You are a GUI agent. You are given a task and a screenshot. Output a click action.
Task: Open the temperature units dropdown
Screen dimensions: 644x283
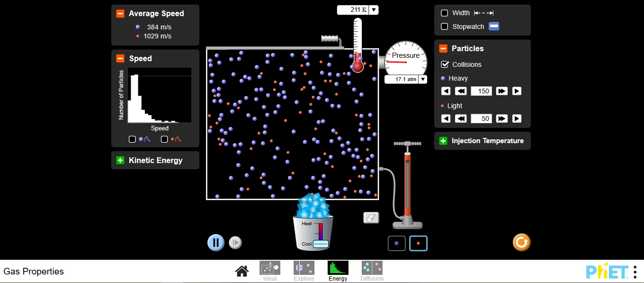click(374, 10)
